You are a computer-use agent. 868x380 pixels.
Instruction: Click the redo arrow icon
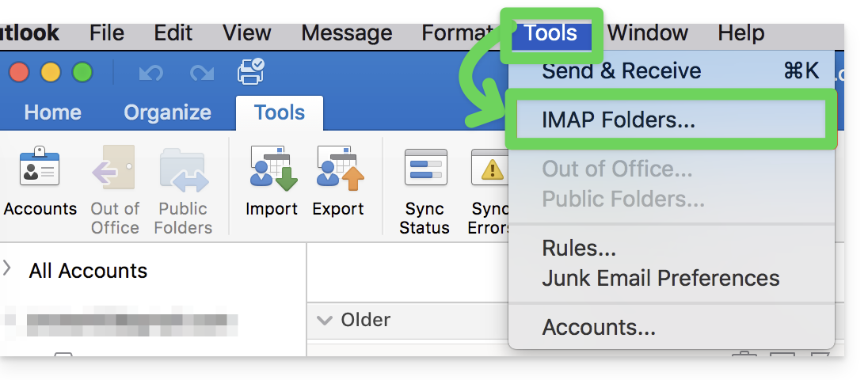click(202, 73)
